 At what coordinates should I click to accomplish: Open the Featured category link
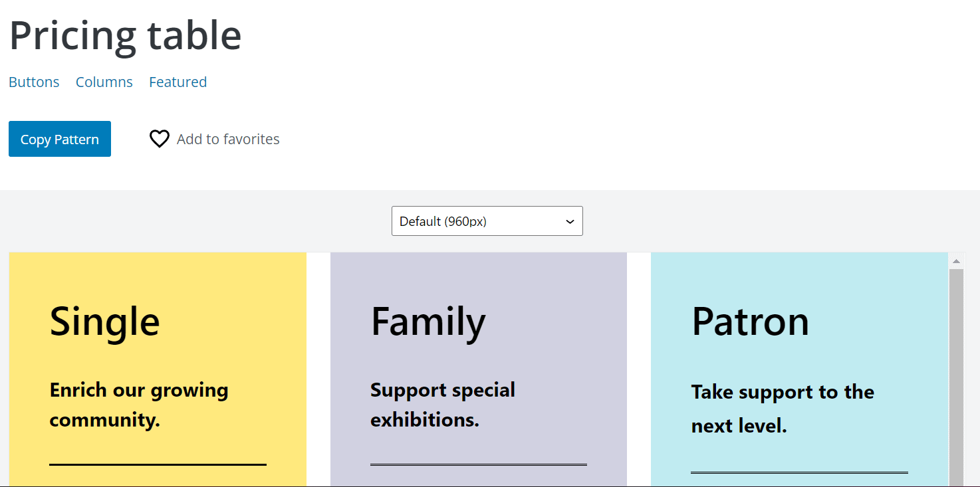[178, 82]
